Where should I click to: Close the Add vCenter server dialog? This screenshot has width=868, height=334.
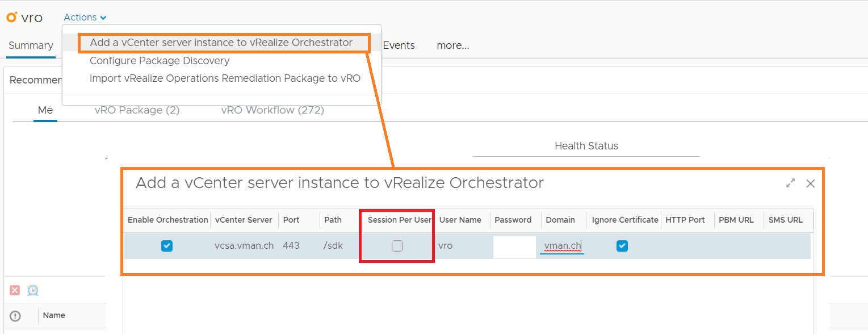click(x=811, y=183)
